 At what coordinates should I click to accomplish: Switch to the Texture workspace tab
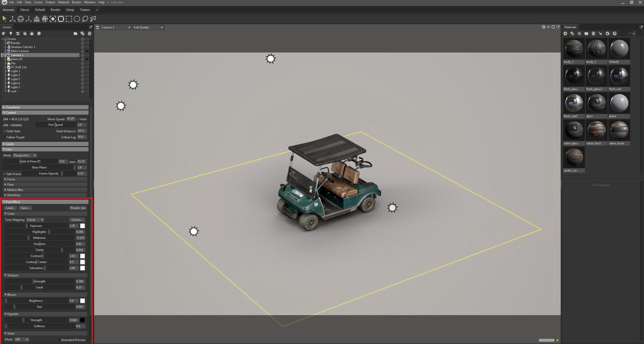point(85,10)
